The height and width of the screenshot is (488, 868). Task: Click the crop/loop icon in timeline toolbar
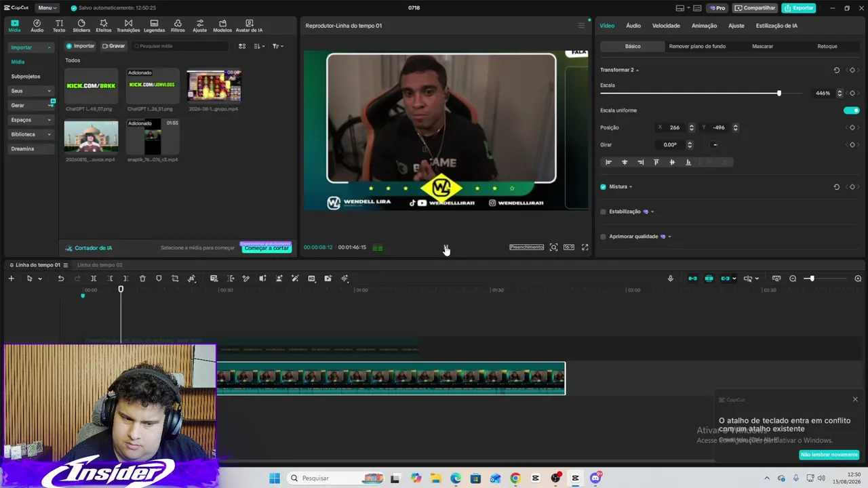pyautogui.click(x=175, y=279)
